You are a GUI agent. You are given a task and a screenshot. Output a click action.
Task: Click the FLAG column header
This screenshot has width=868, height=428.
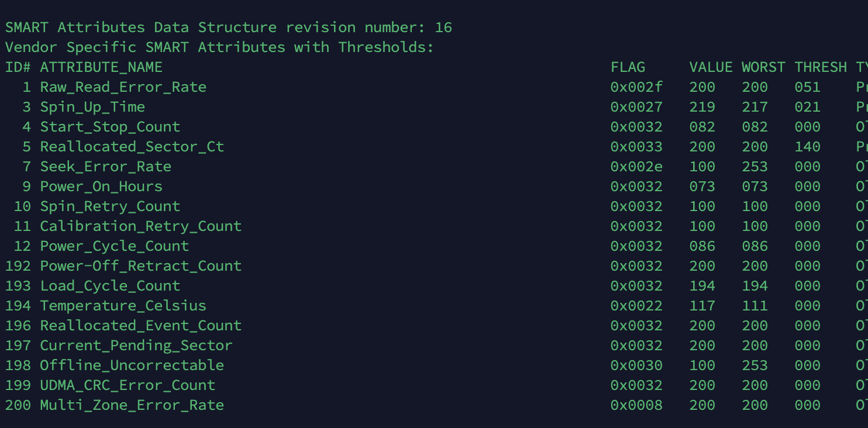(x=628, y=67)
